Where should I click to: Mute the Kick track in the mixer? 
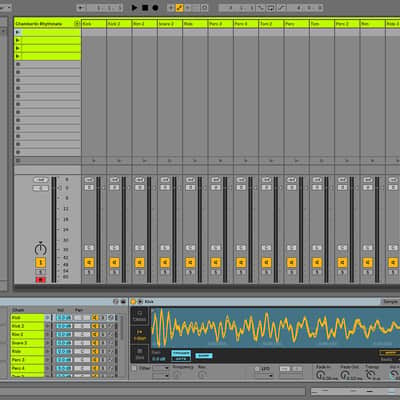tap(89, 263)
